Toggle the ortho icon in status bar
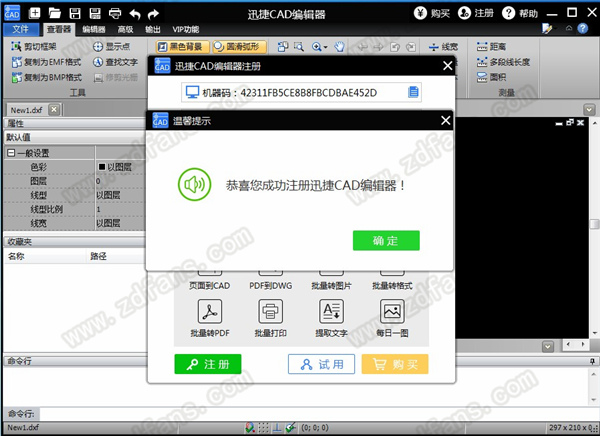 click(277, 428)
